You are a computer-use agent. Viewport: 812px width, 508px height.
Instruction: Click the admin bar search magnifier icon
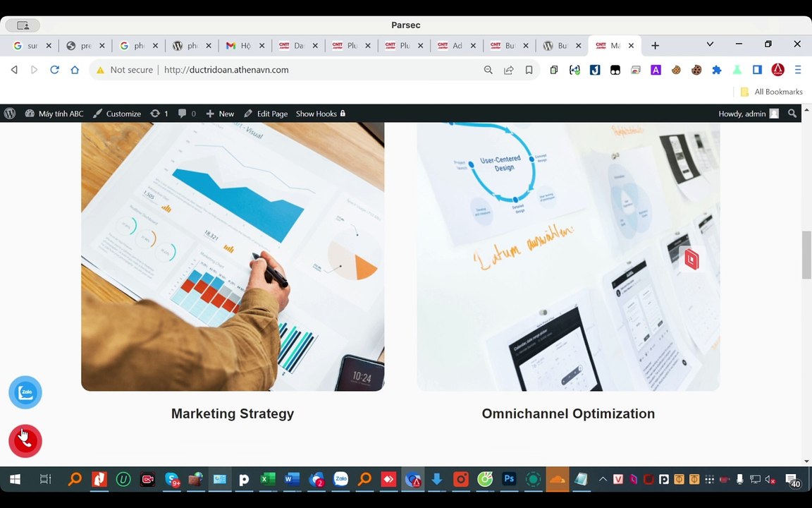coord(792,114)
